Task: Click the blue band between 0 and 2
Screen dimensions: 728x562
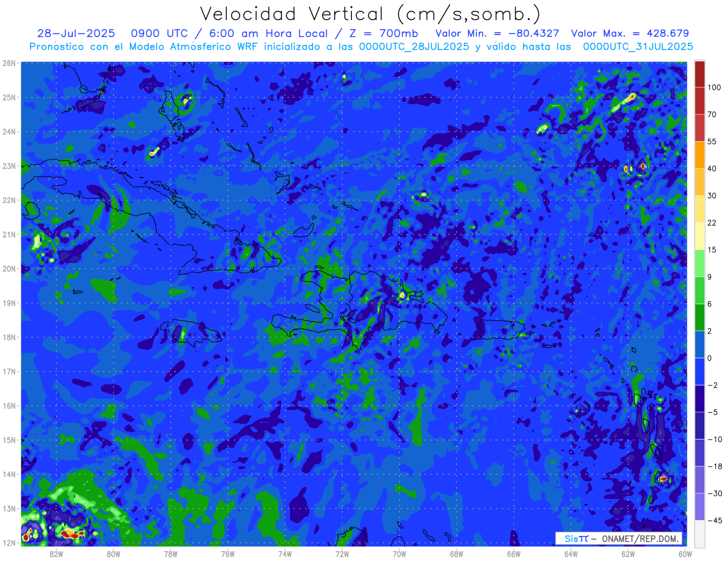Action: pyautogui.click(x=699, y=344)
